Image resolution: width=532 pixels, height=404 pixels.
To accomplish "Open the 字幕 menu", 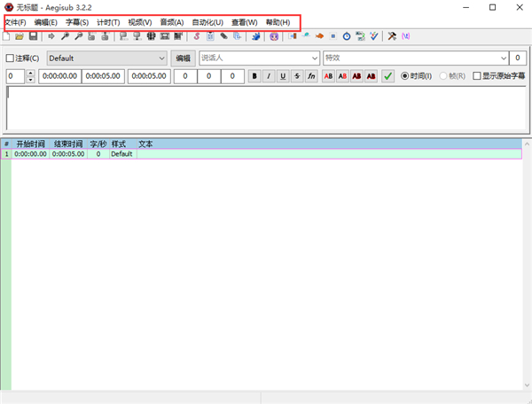I will coord(77,21).
